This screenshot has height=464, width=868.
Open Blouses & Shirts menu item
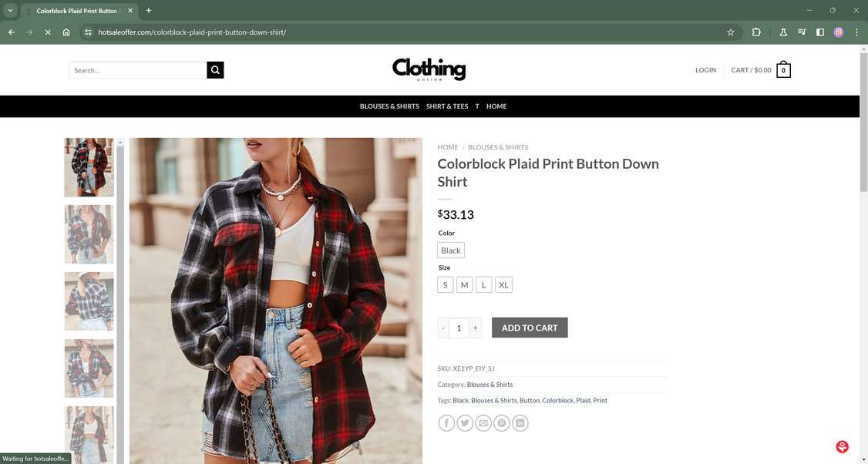pos(389,106)
